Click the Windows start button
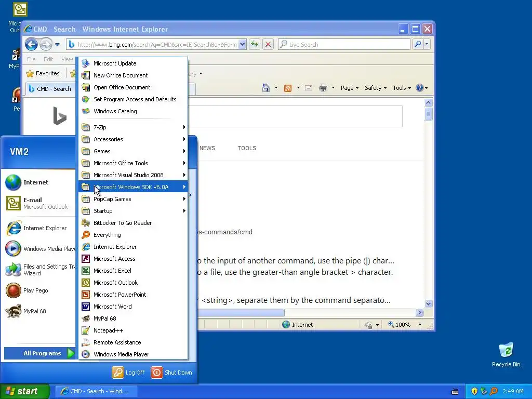The height and width of the screenshot is (399, 532). pyautogui.click(x=25, y=391)
